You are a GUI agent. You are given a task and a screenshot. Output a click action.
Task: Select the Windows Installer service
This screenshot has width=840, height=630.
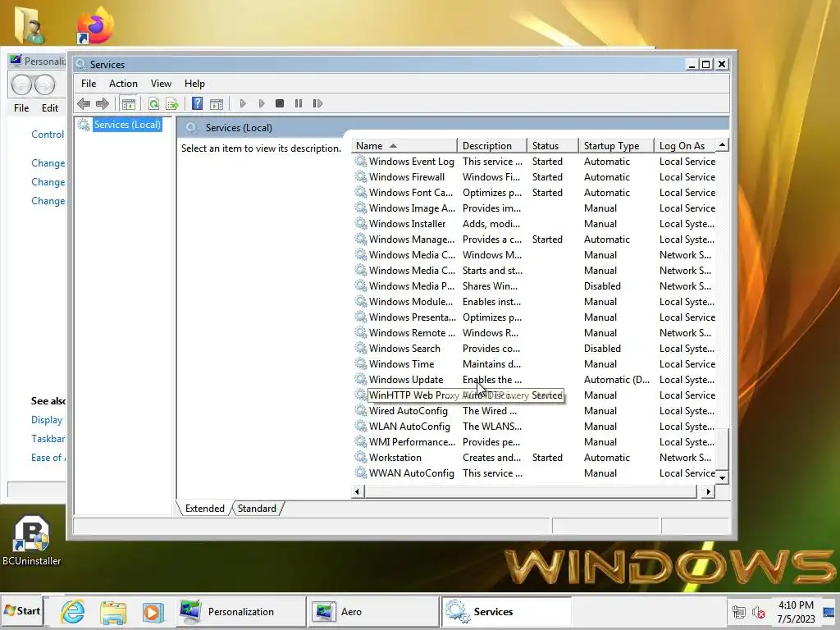coord(534,223)
